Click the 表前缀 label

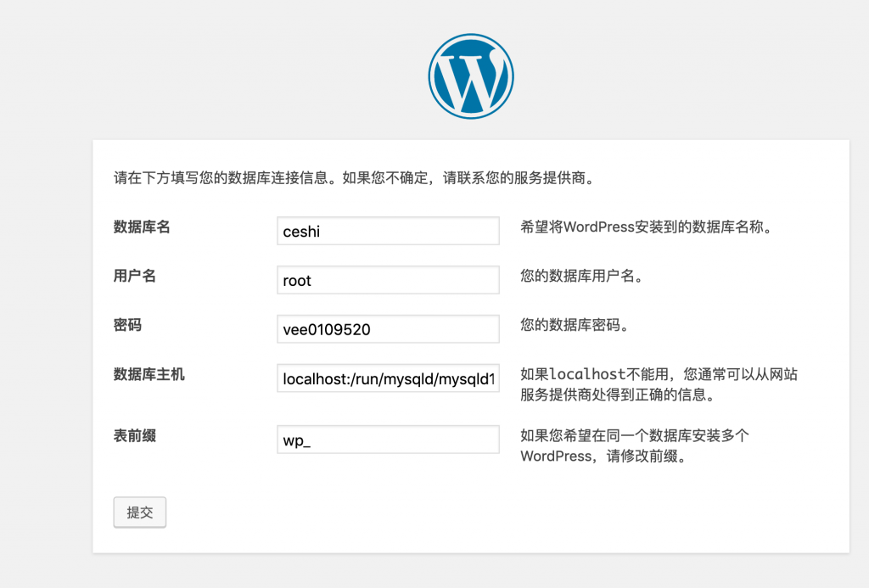point(135,435)
